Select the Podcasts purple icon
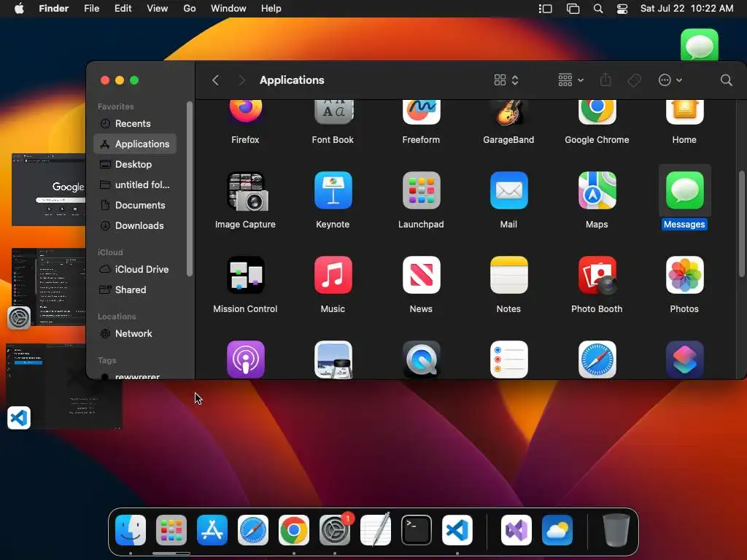 coord(245,359)
